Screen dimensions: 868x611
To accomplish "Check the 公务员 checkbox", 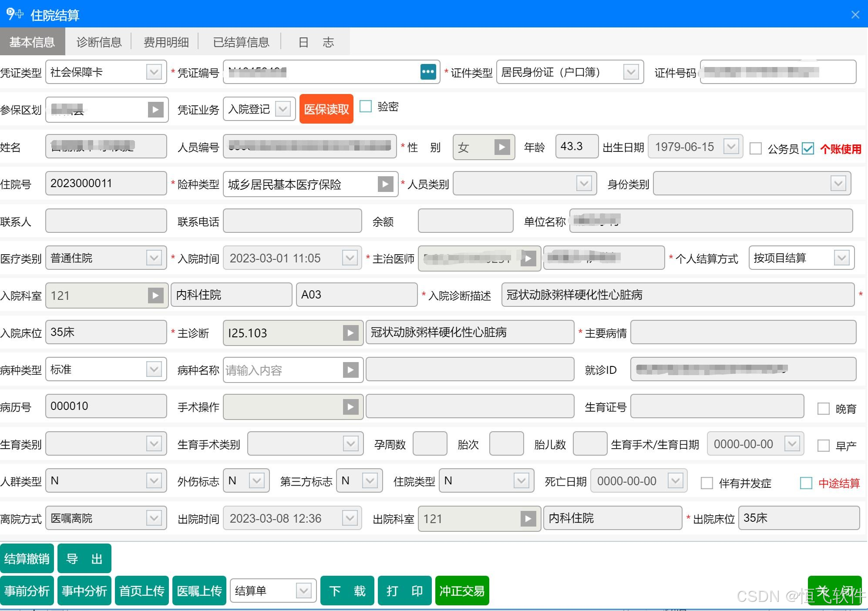I will coord(756,149).
